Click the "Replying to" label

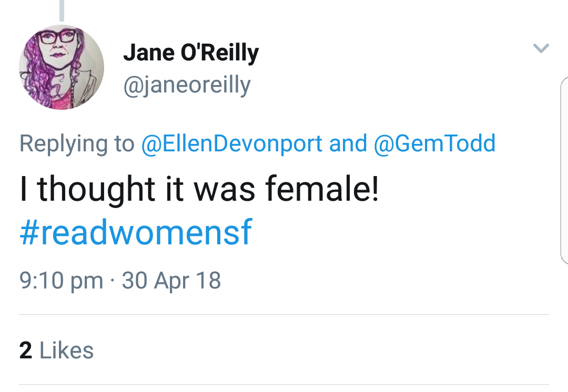(x=77, y=143)
